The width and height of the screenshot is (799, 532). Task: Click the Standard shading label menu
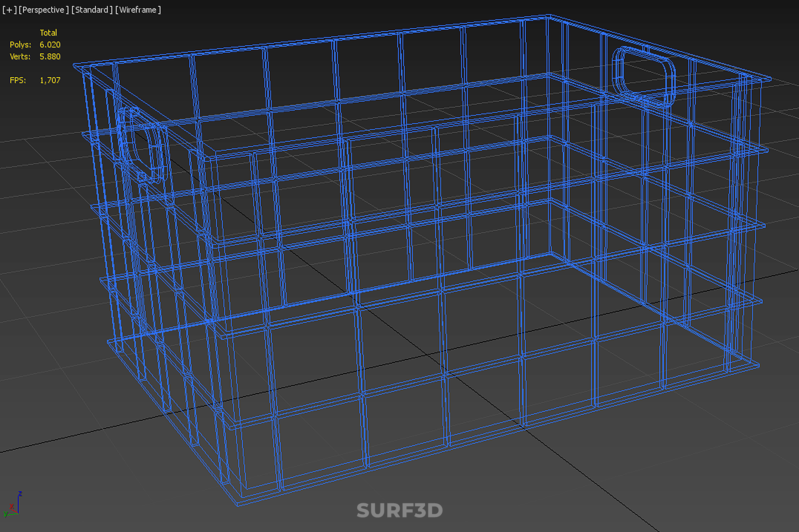point(92,10)
